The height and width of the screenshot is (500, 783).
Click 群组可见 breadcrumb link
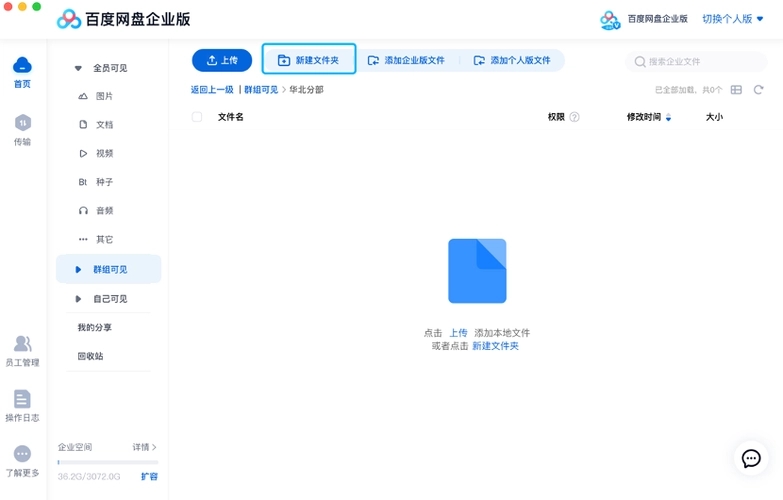click(261, 90)
